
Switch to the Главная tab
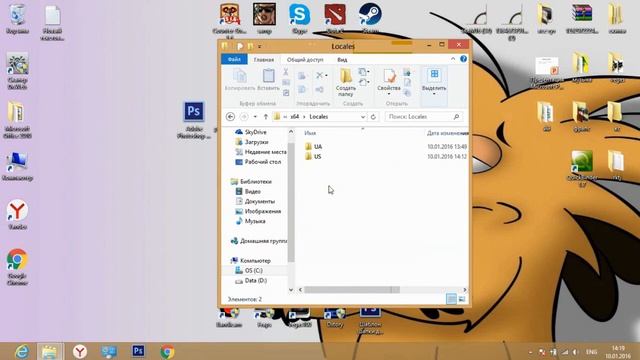pos(264,60)
